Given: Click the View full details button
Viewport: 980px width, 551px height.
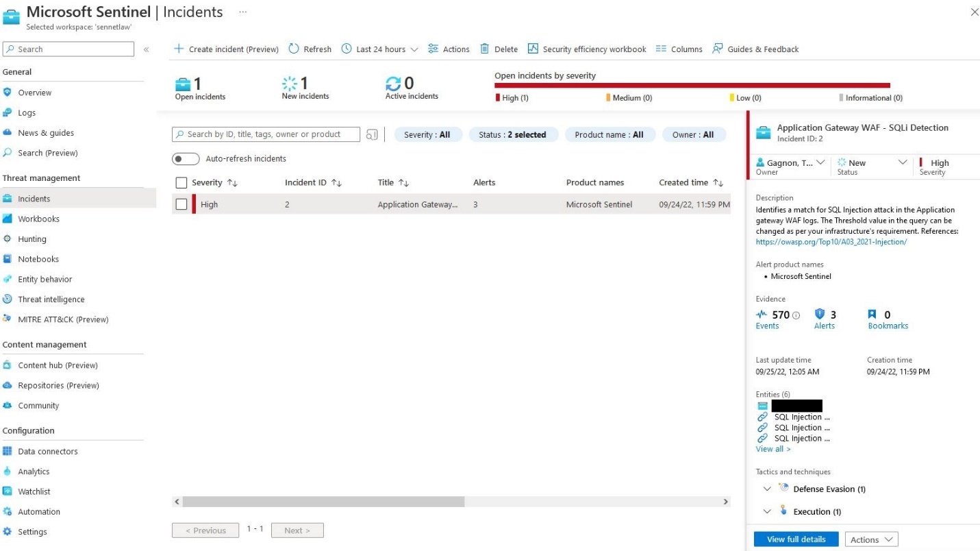Looking at the screenshot, I should [796, 539].
